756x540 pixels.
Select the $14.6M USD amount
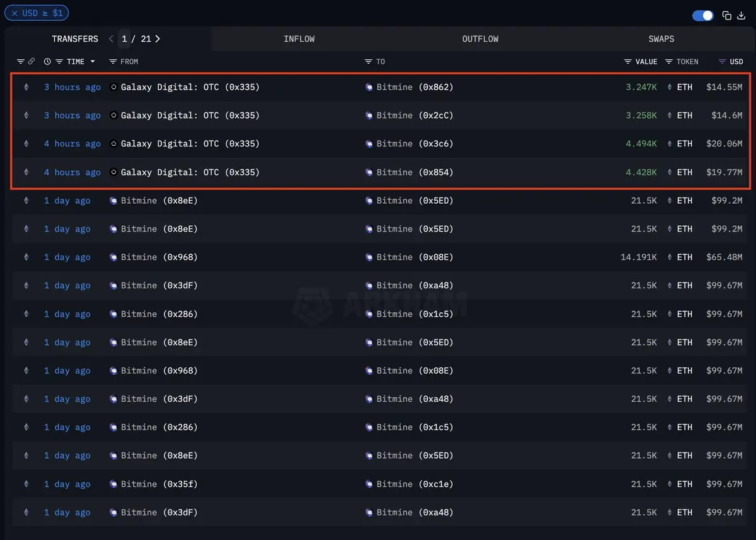pyautogui.click(x=726, y=115)
